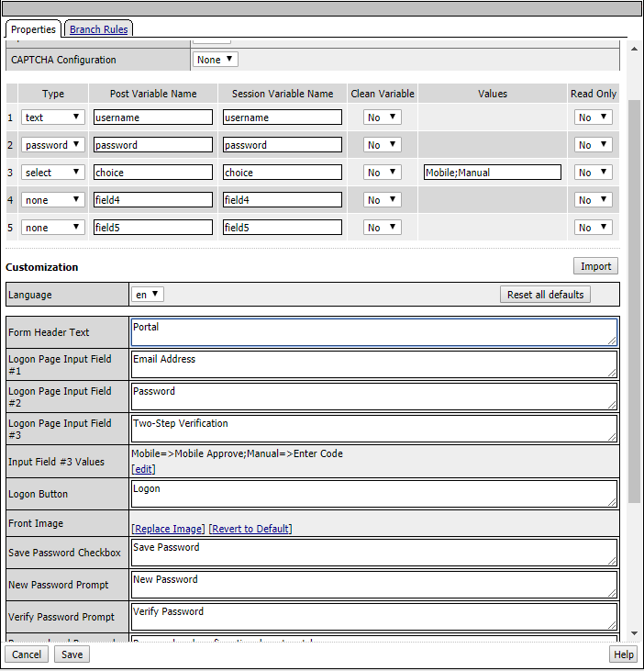The width and height of the screenshot is (644, 671).
Task: Open Clean Variable dropdown for field4 row
Action: point(383,200)
